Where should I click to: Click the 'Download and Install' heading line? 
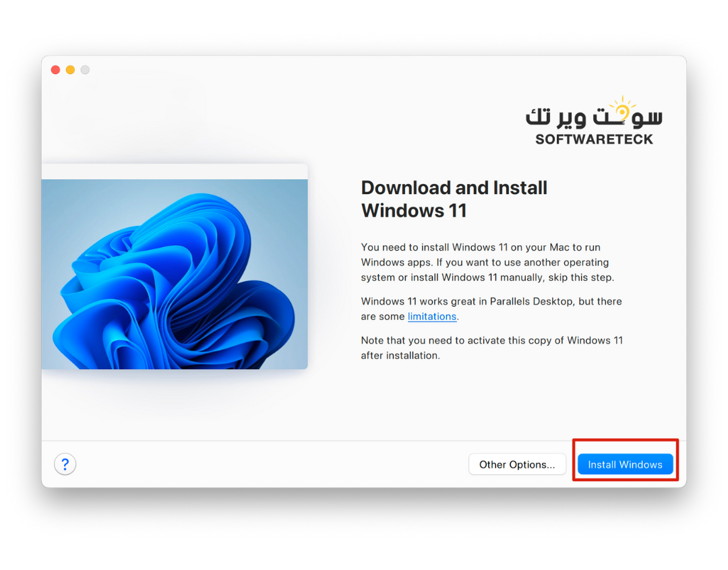point(454,188)
